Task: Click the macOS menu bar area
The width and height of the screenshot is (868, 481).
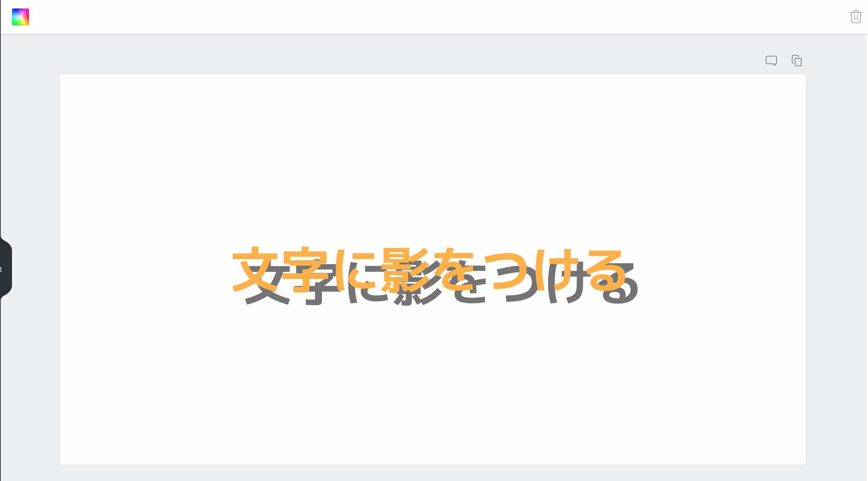Action: click(x=434, y=17)
